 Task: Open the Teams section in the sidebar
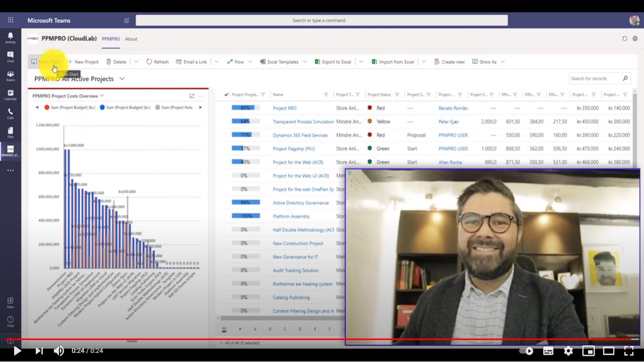coord(11,76)
